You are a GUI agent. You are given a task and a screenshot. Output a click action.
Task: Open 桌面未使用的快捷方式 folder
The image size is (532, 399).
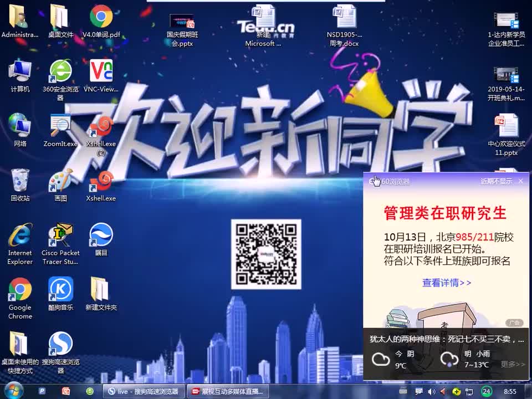pyautogui.click(x=20, y=353)
